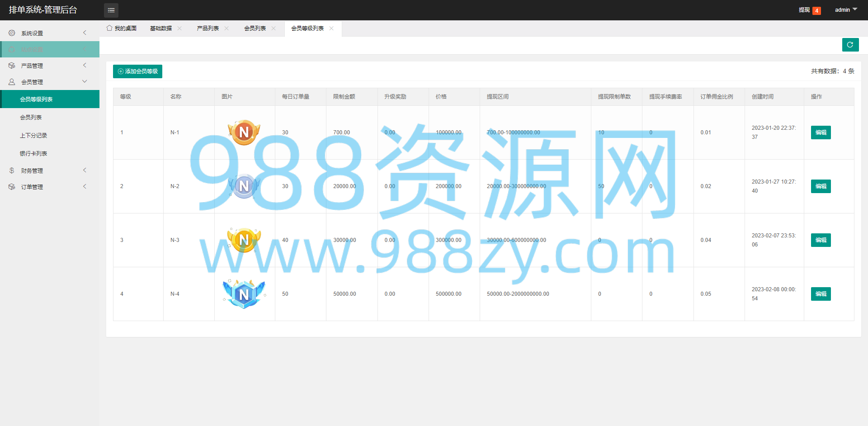868x426 pixels.
Task: Expand the 系统设置 menu chevron
Action: [x=85, y=33]
